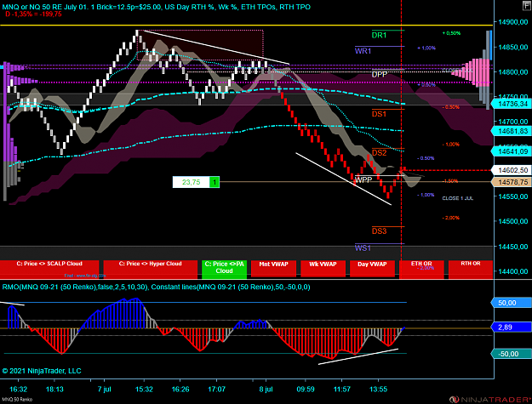Toggle the RTH OR button
Image resolution: width=532 pixels, height=404 pixels.
(x=471, y=270)
